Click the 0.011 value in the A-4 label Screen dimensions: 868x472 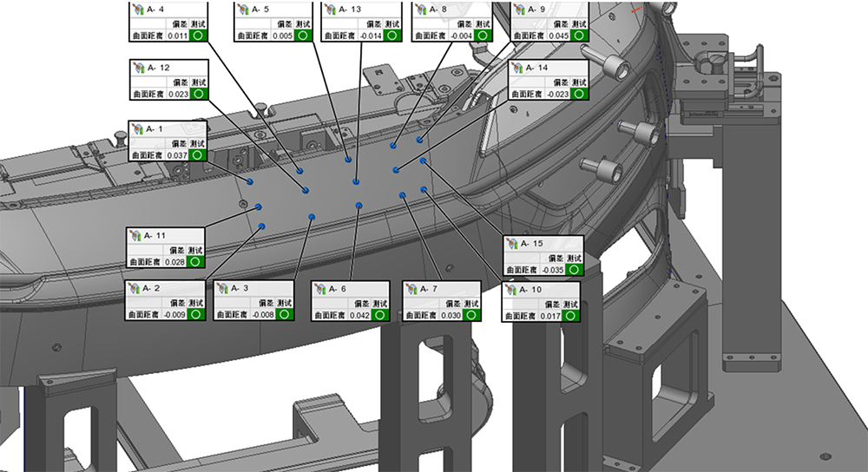coord(176,36)
